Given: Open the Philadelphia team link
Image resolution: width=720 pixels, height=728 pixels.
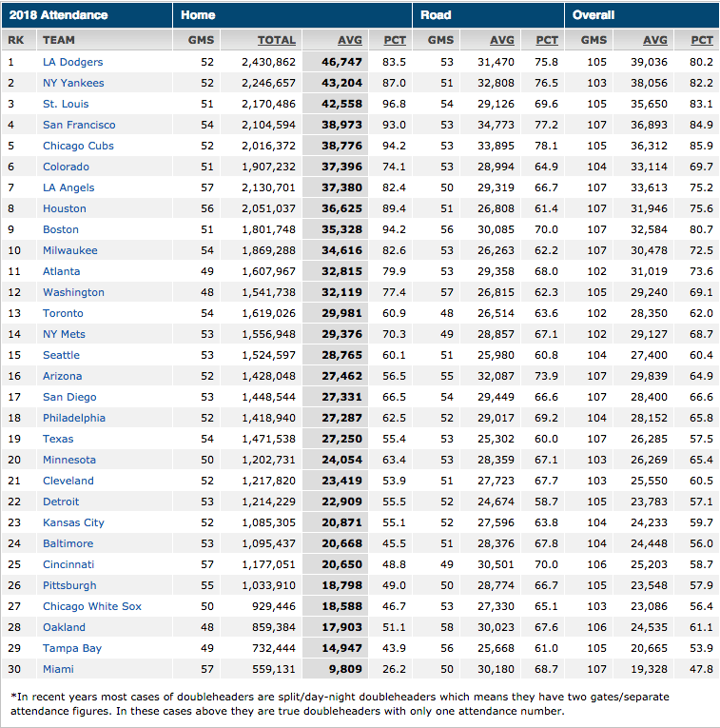Looking at the screenshot, I should coord(74,418).
